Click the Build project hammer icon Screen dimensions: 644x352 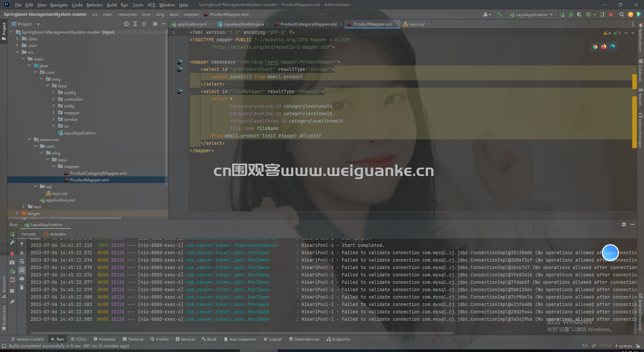pyautogui.click(x=500, y=14)
